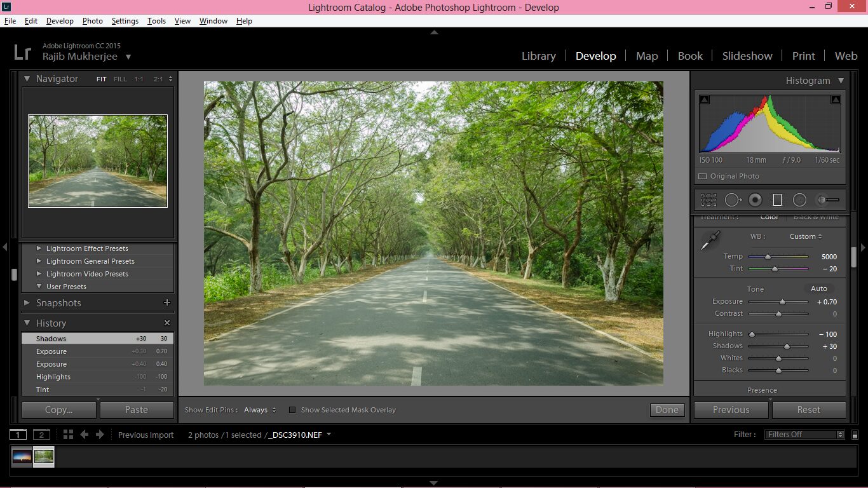868x488 pixels.
Task: Hide the right panel group arrow
Action: (864, 247)
